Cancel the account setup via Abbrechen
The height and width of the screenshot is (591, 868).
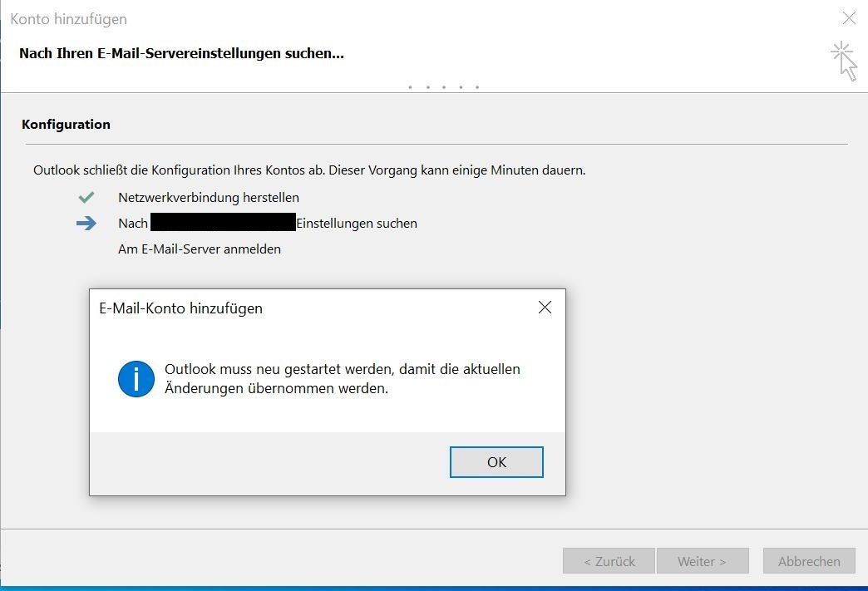[808, 560]
